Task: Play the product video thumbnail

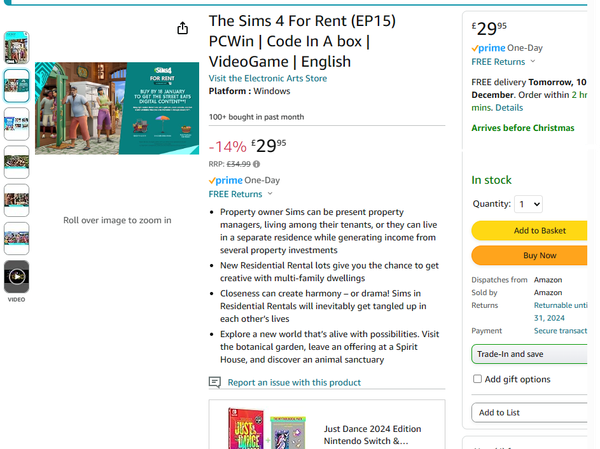Action: (17, 276)
